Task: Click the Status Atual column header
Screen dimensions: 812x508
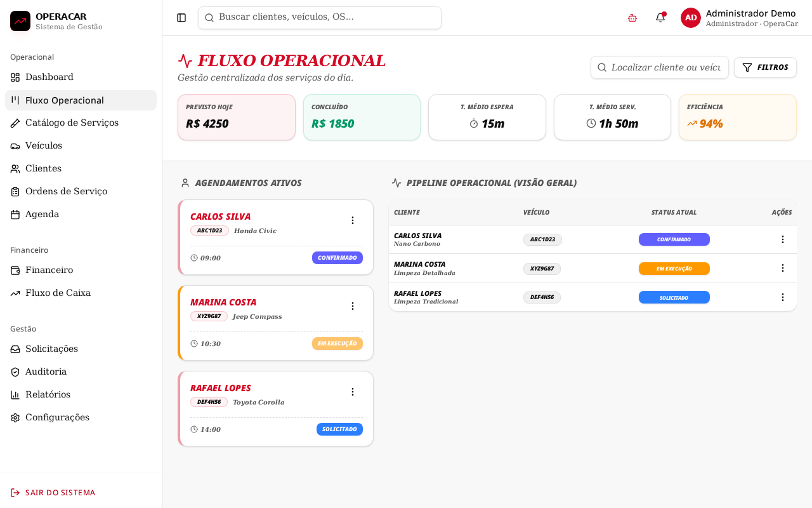Action: tap(674, 213)
